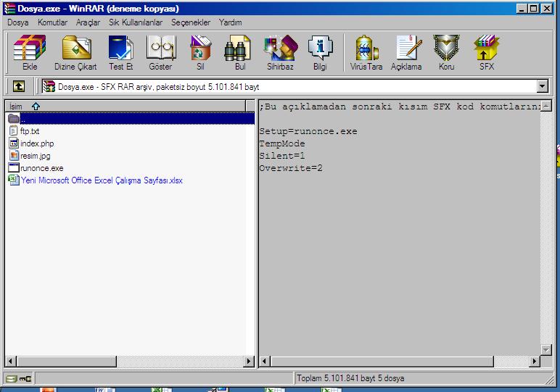Click the 'Toplam 5.101.841 bayt 5 dosya' status text
Viewport: 560px width, 392px height.
(350, 378)
